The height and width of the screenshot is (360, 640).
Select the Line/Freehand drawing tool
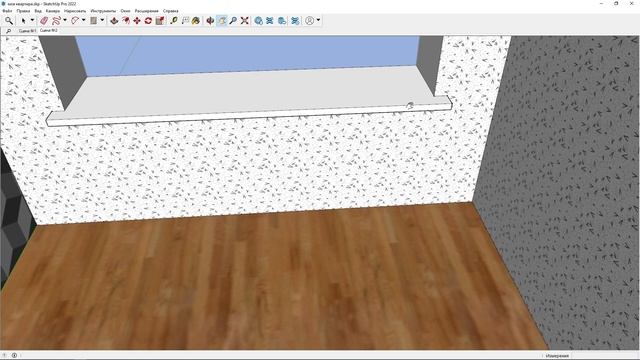tap(57, 20)
